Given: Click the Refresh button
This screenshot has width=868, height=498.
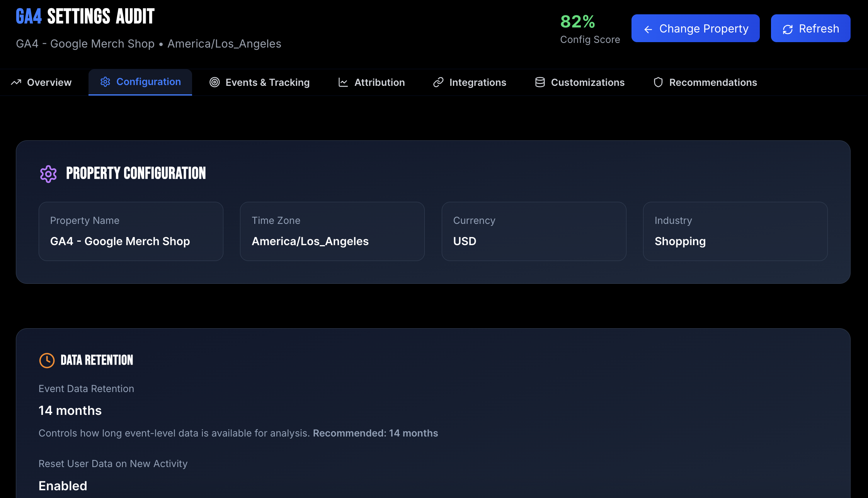Looking at the screenshot, I should click(x=810, y=28).
